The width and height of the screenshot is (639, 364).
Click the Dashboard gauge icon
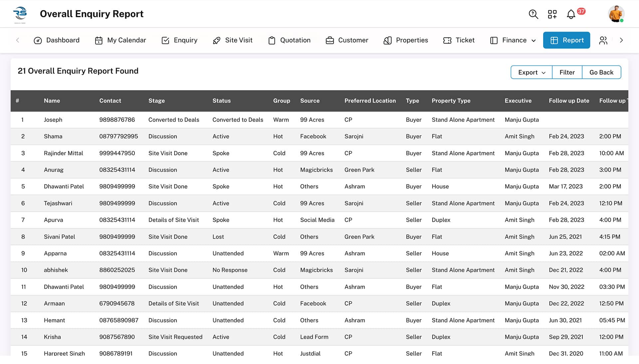(x=38, y=41)
